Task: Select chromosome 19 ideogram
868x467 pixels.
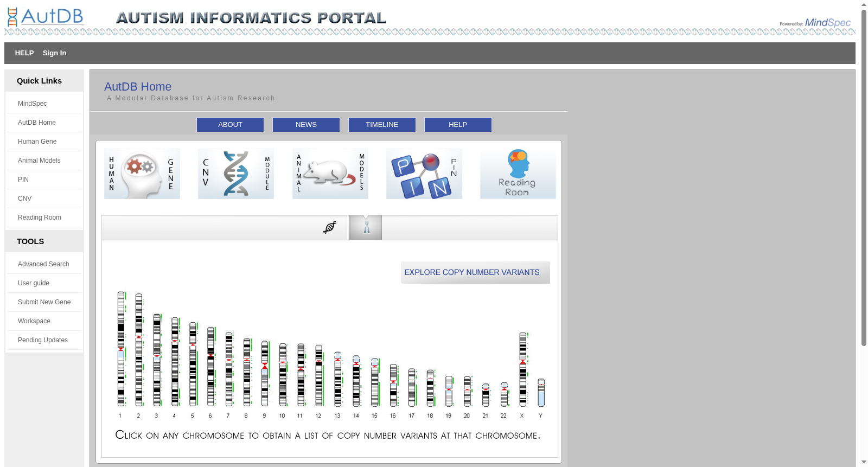Action: click(x=449, y=391)
